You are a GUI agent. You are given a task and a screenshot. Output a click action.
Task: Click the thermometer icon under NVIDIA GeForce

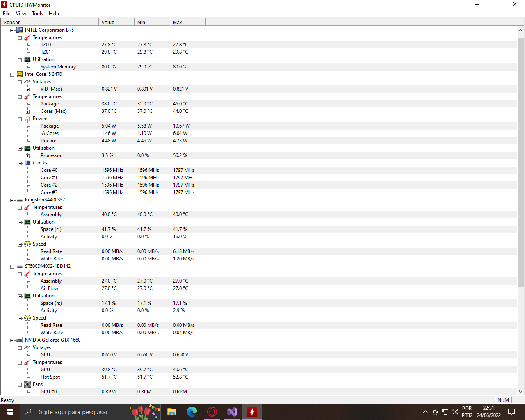pos(27,362)
